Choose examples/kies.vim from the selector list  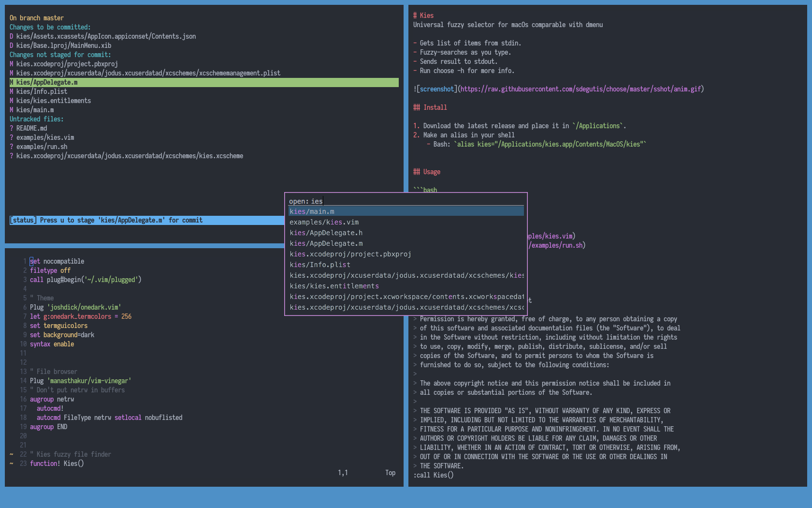pyautogui.click(x=406, y=222)
